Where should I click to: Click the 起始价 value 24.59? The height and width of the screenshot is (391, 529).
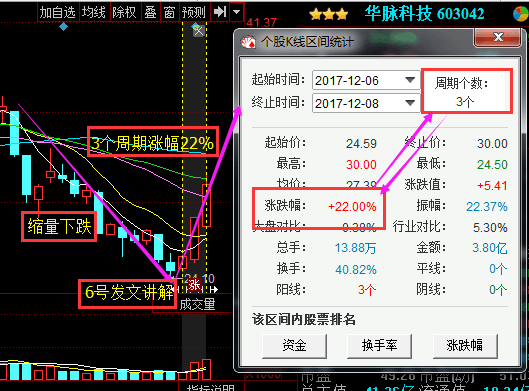click(x=361, y=144)
